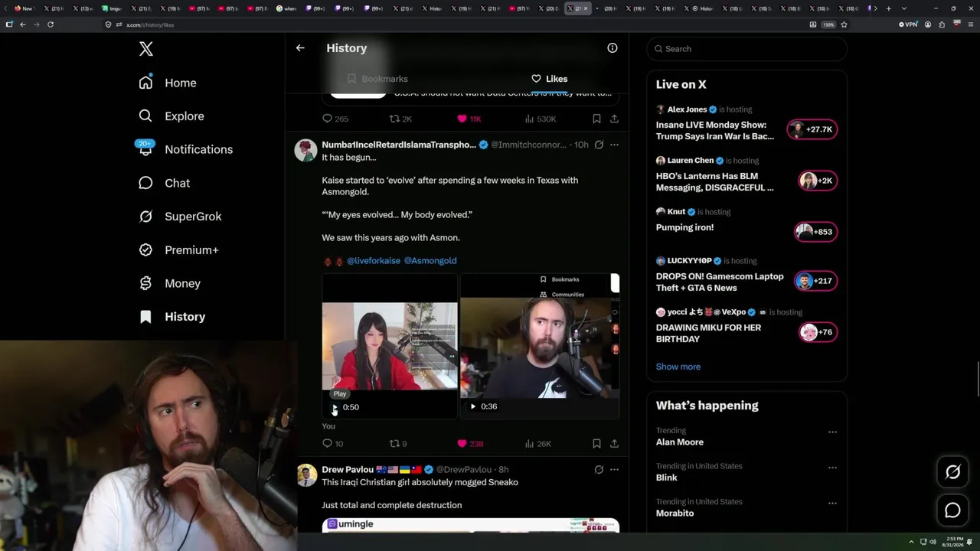
Task: View analytics showing 530K views
Action: click(x=541, y=119)
